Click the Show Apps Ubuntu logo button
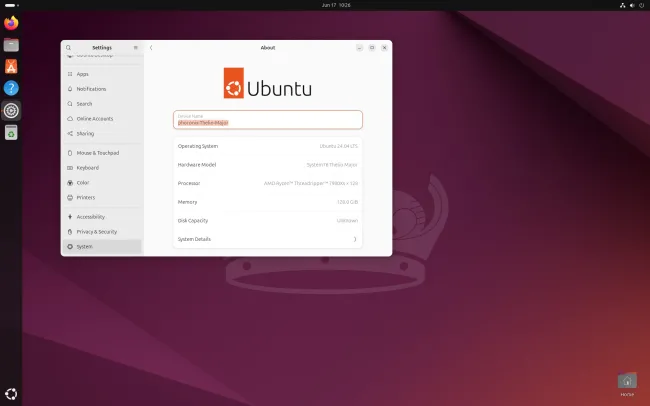650x406 pixels. tap(11, 394)
